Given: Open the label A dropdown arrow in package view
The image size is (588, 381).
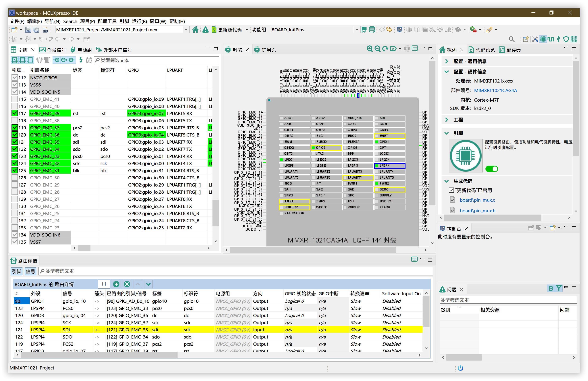Looking at the screenshot, I should (x=400, y=49).
